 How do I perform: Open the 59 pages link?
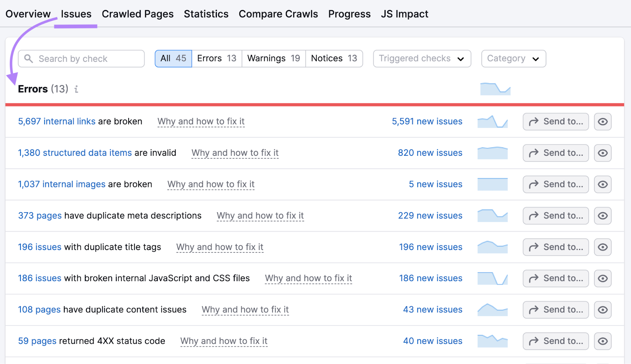click(x=37, y=341)
